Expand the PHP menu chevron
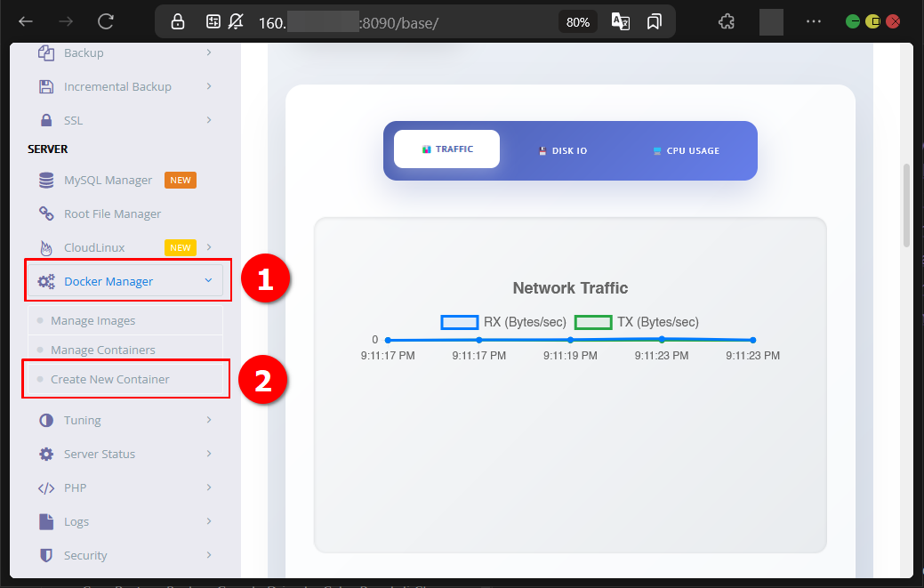 coord(209,487)
